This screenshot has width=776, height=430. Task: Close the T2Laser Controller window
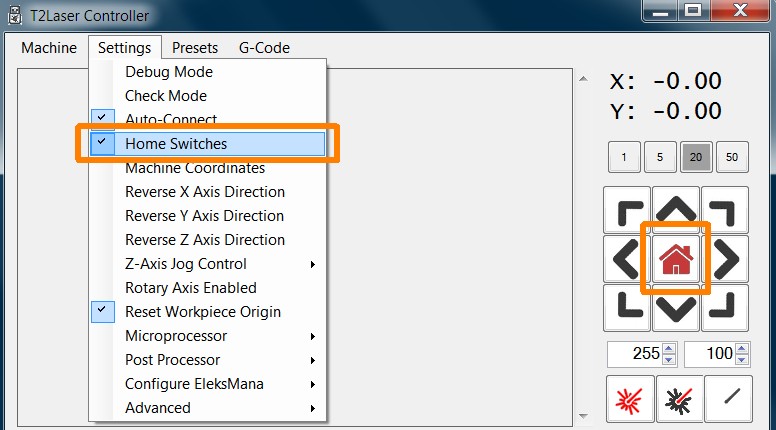[x=740, y=10]
